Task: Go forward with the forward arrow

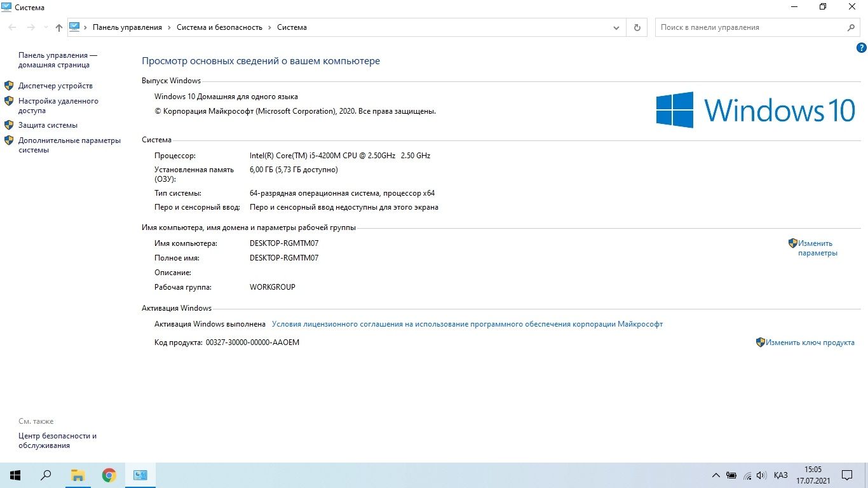Action: tap(31, 27)
